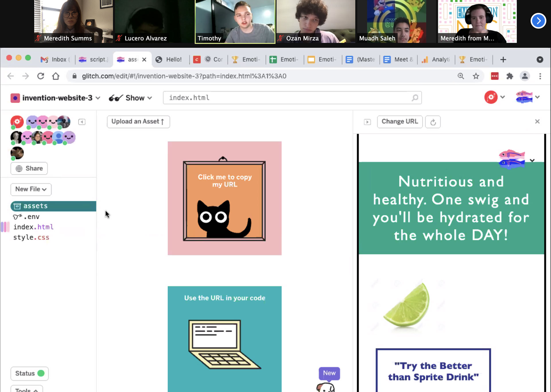Pop out the preview pane arrow icon
Image resolution: width=551 pixels, height=392 pixels.
(367, 122)
